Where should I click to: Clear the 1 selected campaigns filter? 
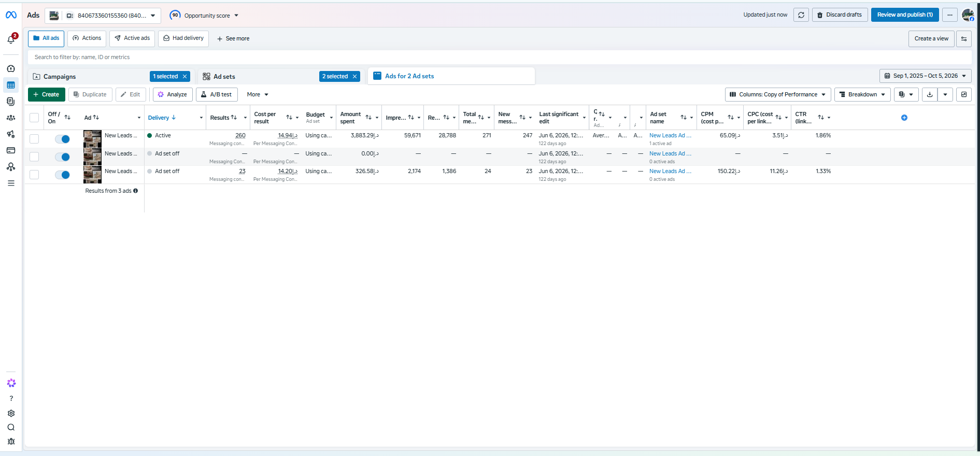pos(184,77)
